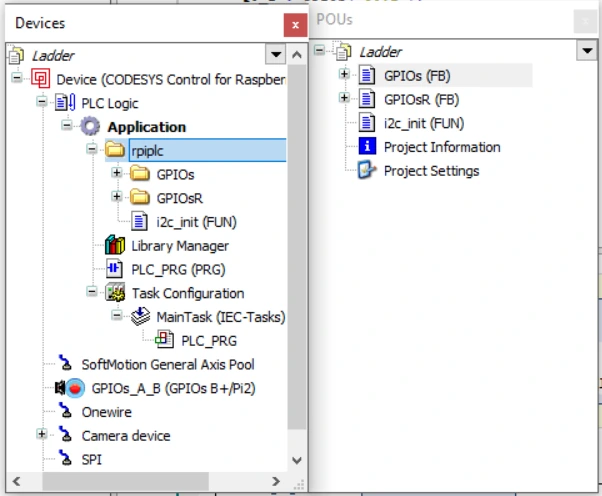Select 'MainTask (IEC-Tasks)' label
The width and height of the screenshot is (602, 496).
(x=221, y=317)
